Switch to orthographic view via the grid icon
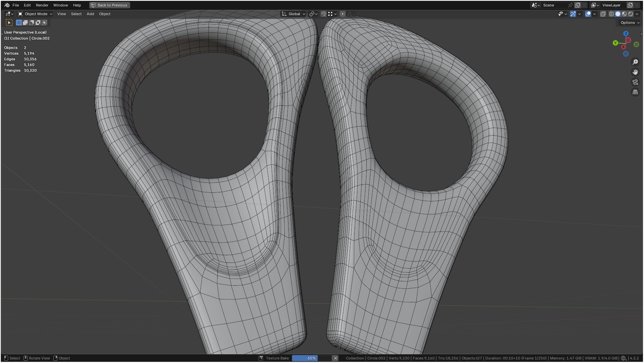Viewport: 644px width, 363px height. click(635, 92)
